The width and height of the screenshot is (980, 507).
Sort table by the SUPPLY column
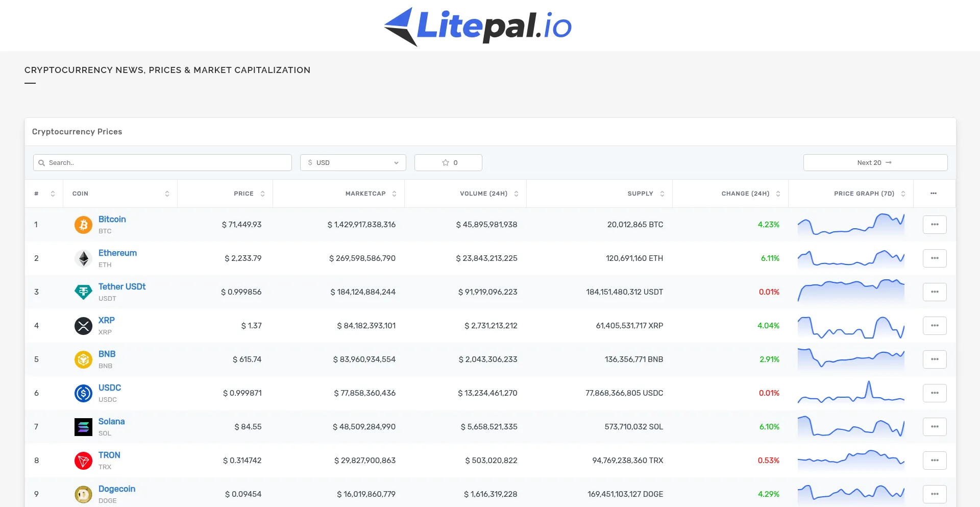600,194
